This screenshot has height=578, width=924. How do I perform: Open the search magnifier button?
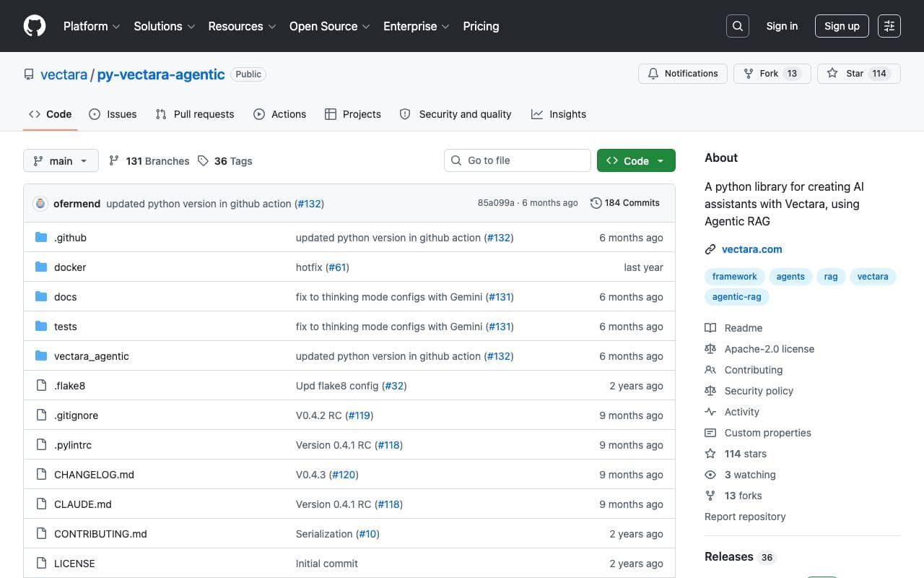coord(738,26)
